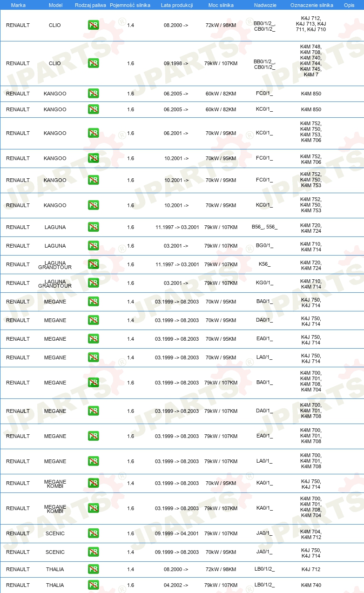Click fuel icon in Megane 1.6 LA0/1_ row
Image resolution: width=364 pixels, height=593 pixels.
[93, 461]
